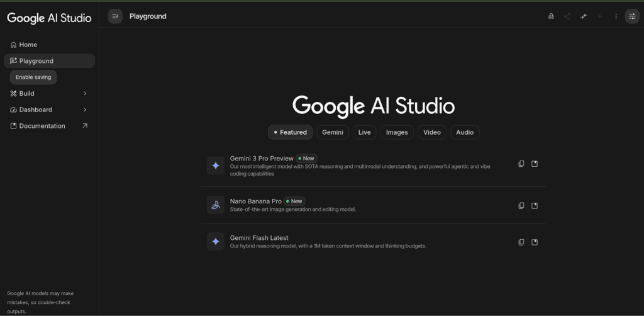Toggle the run settings sliders icon

(x=632, y=16)
